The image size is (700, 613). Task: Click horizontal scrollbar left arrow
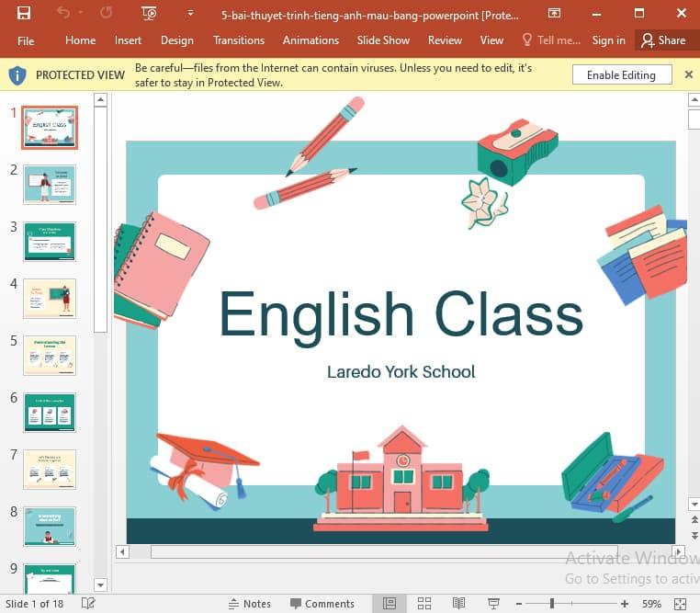tap(122, 551)
